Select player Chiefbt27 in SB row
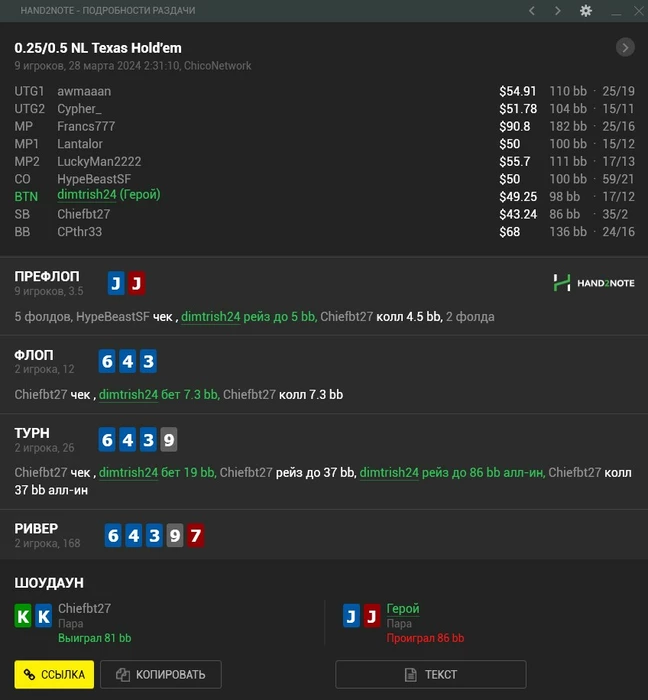This screenshot has height=700, width=648. coord(83,214)
